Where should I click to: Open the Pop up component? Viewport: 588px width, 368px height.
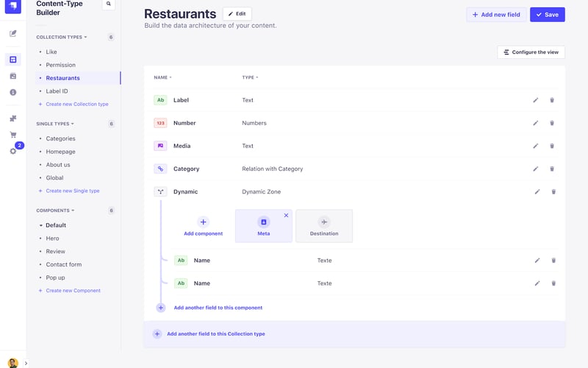point(56,278)
